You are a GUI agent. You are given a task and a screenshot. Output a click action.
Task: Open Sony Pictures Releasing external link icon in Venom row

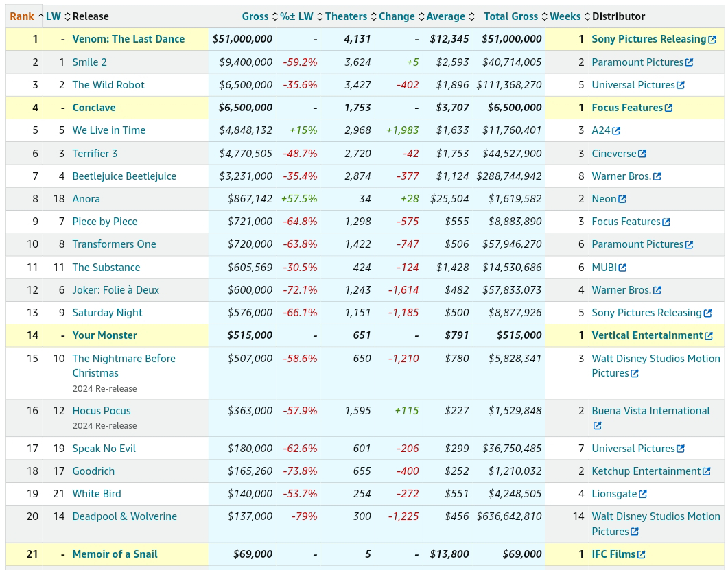[x=712, y=40]
